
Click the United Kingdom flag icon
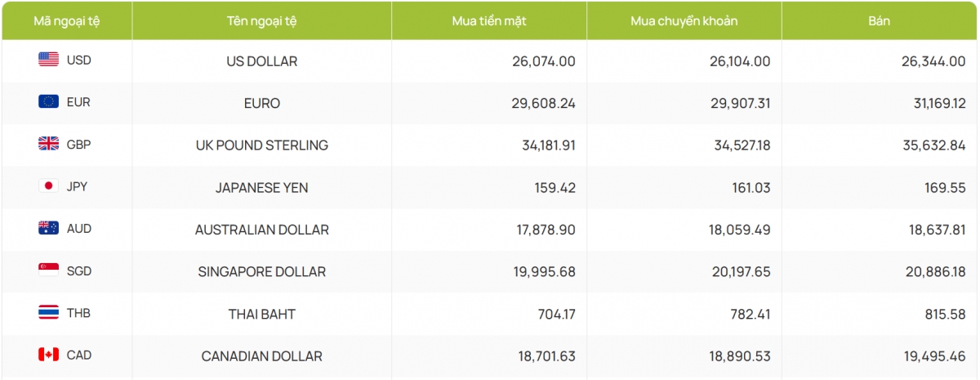(x=48, y=144)
